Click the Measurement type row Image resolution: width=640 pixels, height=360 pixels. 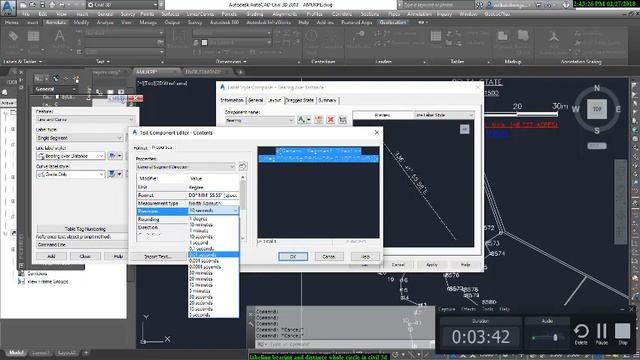tap(188, 203)
